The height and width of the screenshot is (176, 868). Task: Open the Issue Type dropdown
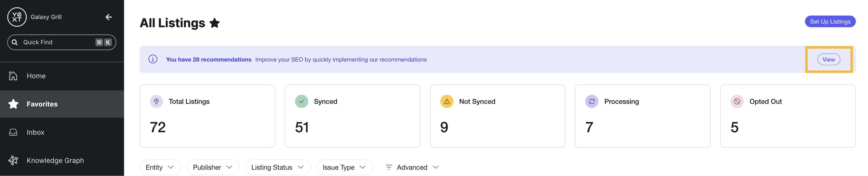point(344,167)
